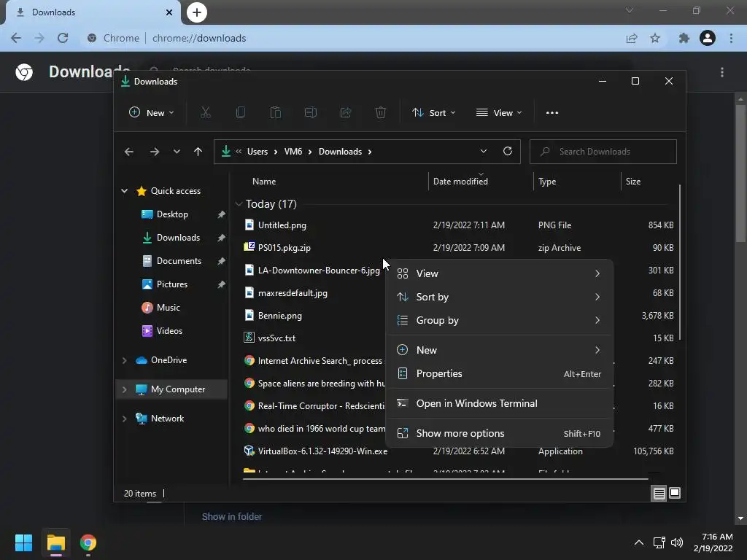Go up one folder level in Explorer
Screen dimensions: 747x560
tap(198, 152)
